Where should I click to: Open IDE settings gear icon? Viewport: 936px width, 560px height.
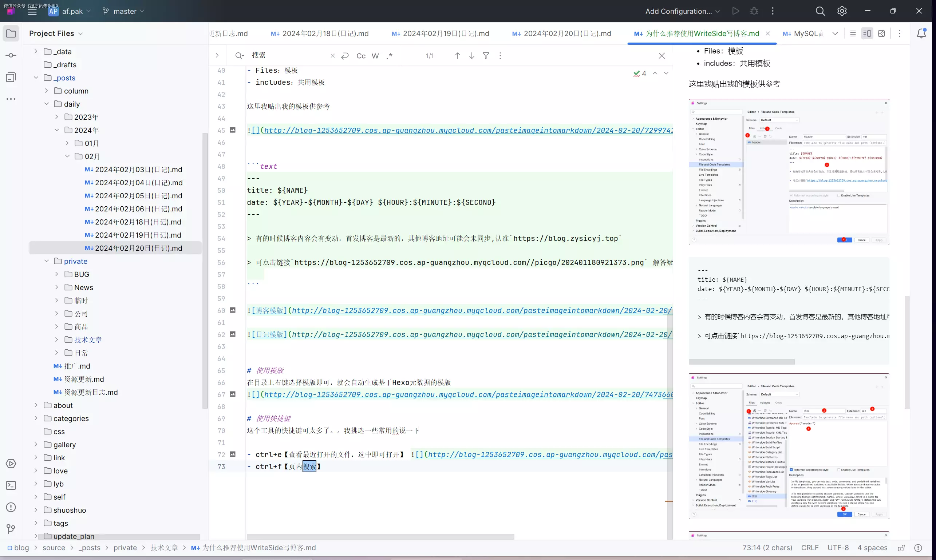click(842, 11)
